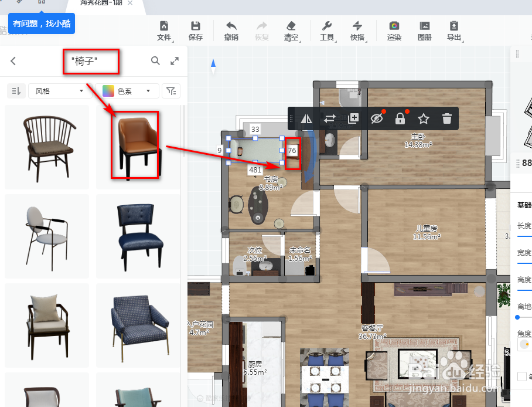This screenshot has width=532, height=407.
Task: Select the wooden Windsor chair thumbnail
Action: point(47,147)
